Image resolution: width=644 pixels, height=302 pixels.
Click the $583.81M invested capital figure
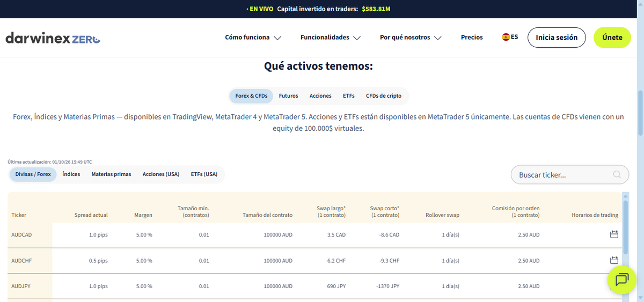click(x=376, y=9)
